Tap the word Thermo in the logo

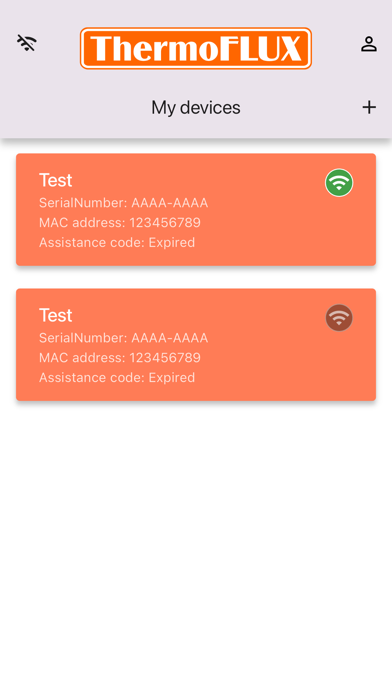[x=154, y=48]
